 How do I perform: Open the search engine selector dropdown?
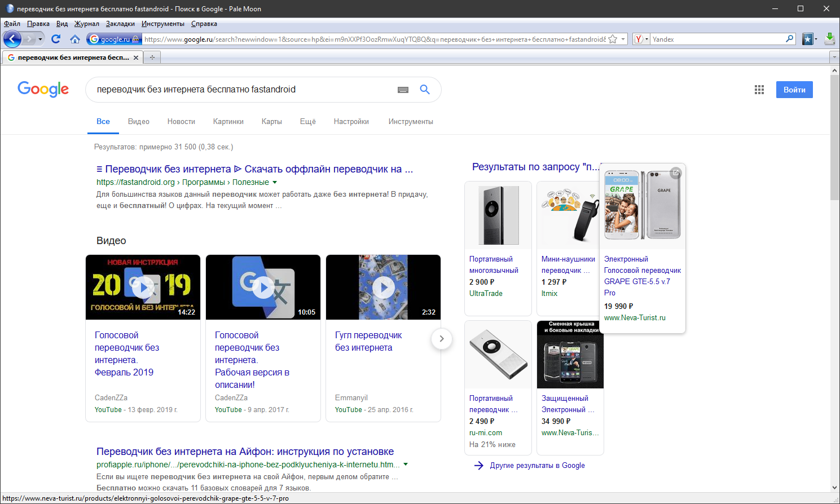pos(647,39)
